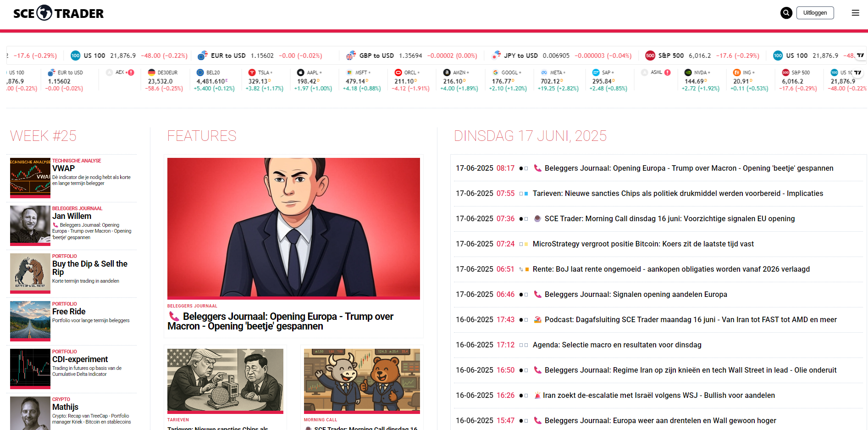This screenshot has height=430, width=868.
Task: Click the AEX ticker warning icon
Action: pos(131,73)
